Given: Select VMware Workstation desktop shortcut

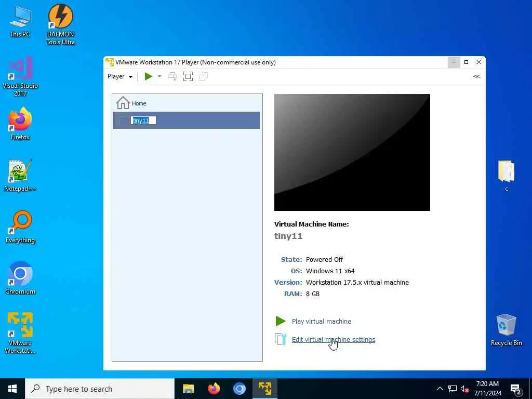Looking at the screenshot, I should (20, 333).
